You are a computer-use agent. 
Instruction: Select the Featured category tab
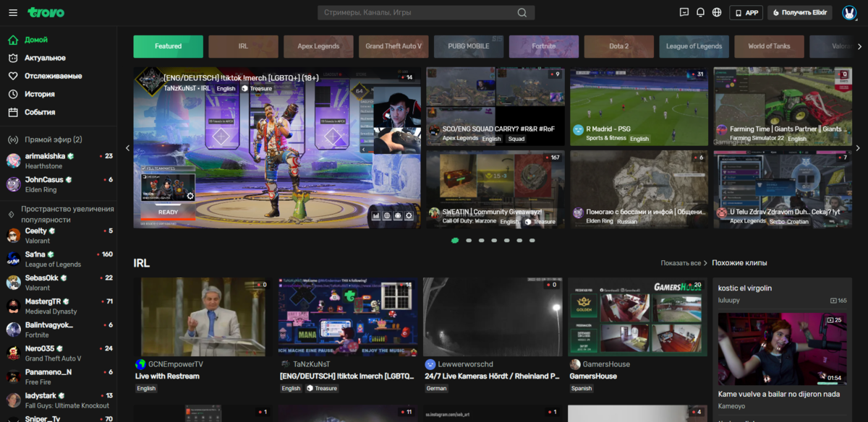click(x=168, y=46)
